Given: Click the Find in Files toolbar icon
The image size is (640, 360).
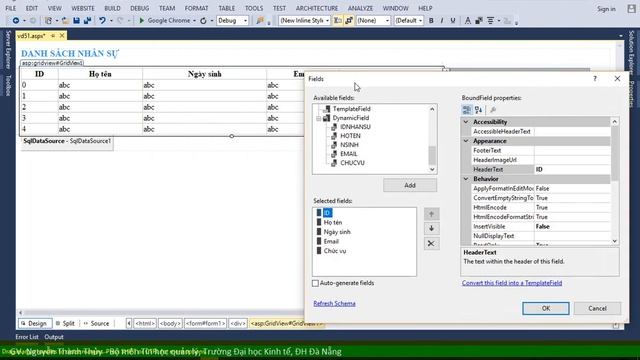Looking at the screenshot, I should [260, 20].
